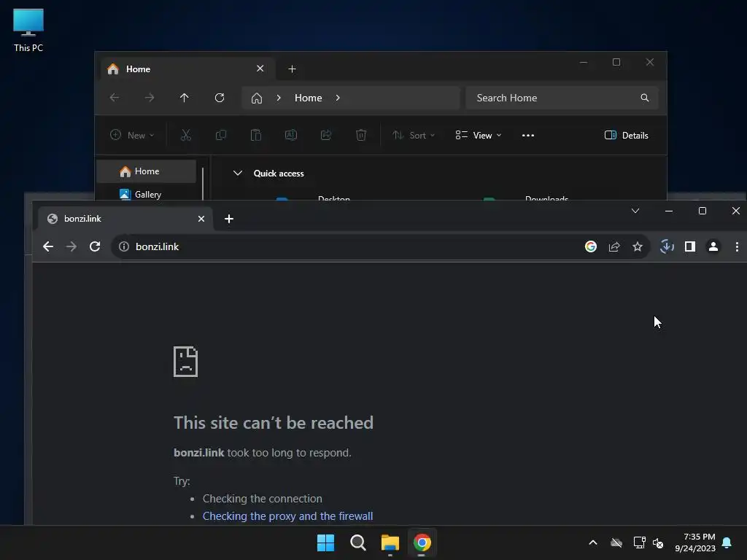The image size is (747, 560).
Task: Select the Home tab in File Explorer
Action: (x=188, y=69)
